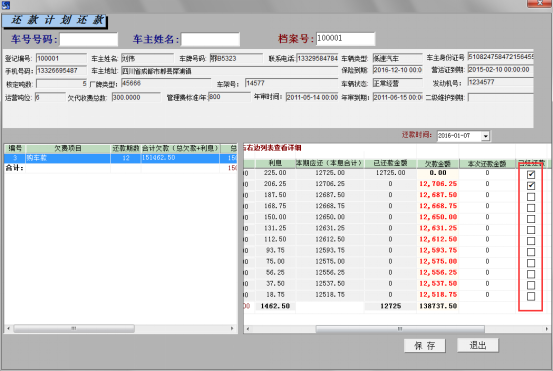Click the 登记编号 field

pos(61,59)
